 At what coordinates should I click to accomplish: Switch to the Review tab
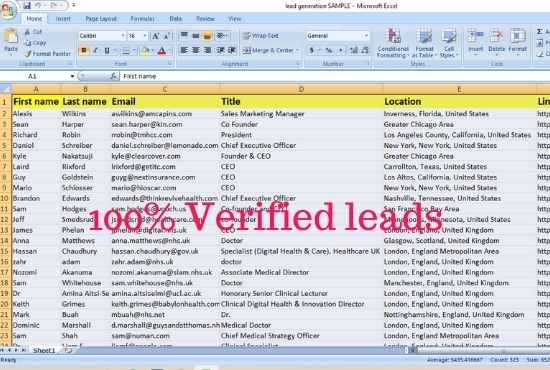coord(205,19)
